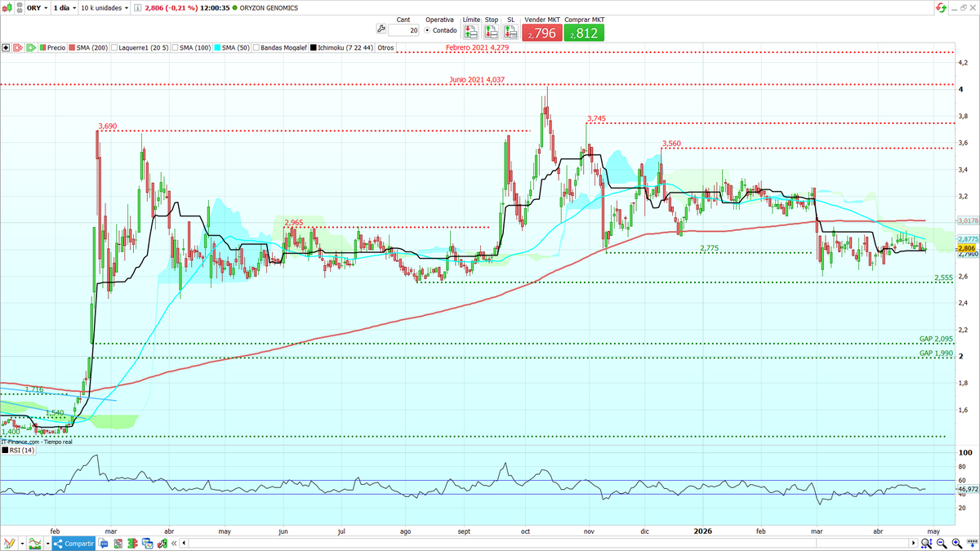Toggle the SMA (200) indicator
The height and width of the screenshot is (551, 980).
[88, 47]
